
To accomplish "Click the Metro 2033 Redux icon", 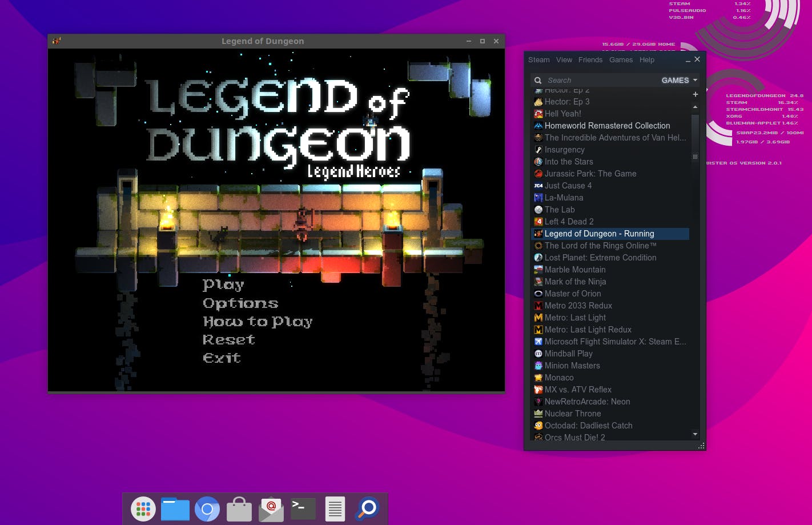I will pos(538,306).
